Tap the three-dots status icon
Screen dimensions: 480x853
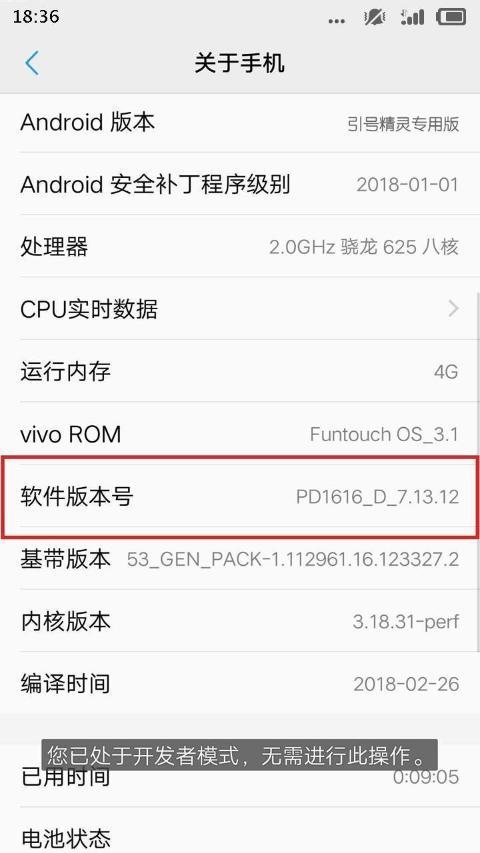pos(337,21)
